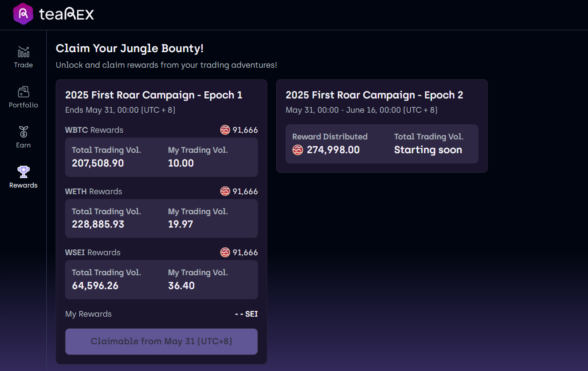
Task: Click SEI token icon beside WETH Rewards
Action: [x=225, y=192]
